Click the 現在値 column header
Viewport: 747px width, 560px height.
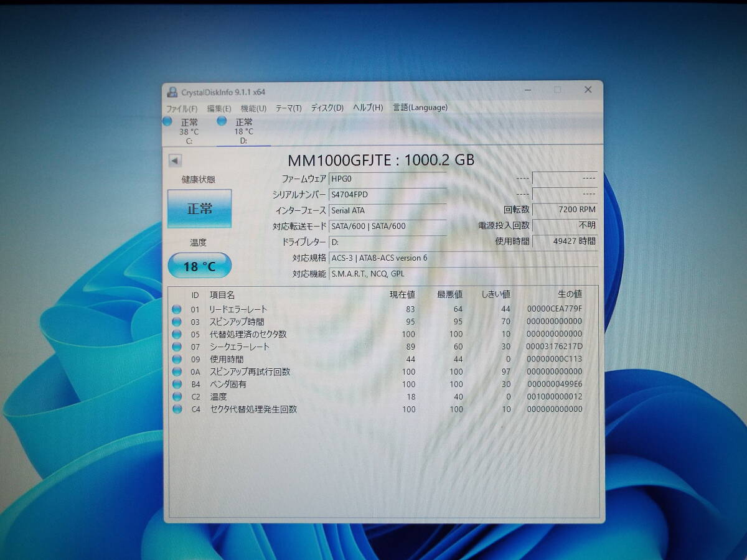(x=402, y=294)
